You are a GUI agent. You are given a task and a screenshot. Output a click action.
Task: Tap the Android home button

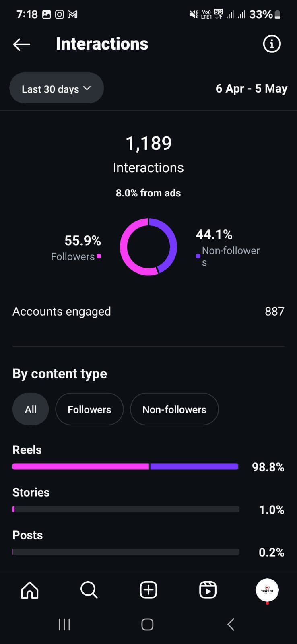tap(147, 624)
